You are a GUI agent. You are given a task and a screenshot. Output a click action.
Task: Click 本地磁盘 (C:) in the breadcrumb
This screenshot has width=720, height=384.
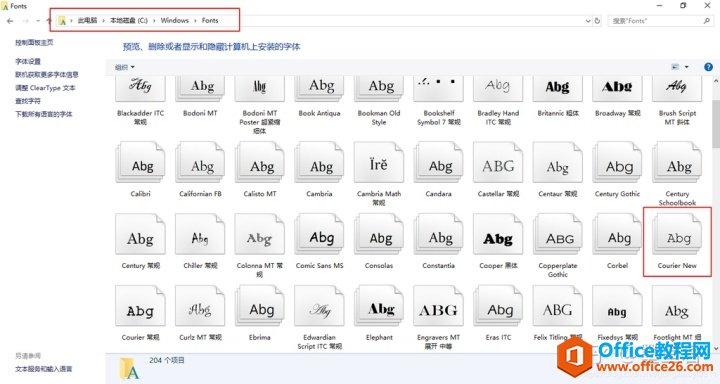(x=129, y=21)
